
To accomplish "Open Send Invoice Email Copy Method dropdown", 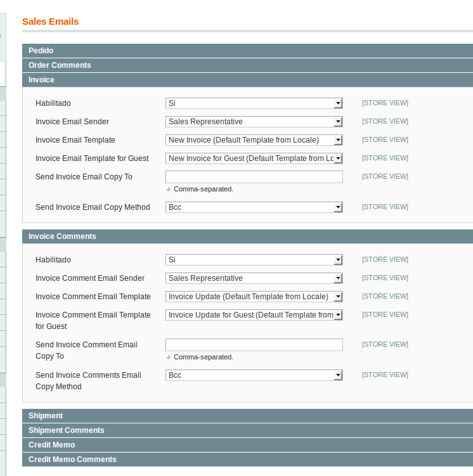I will 254,207.
